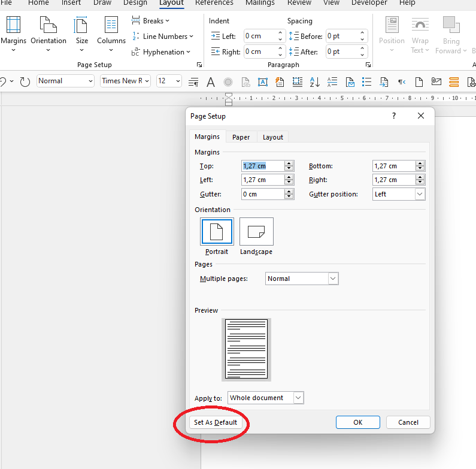The height and width of the screenshot is (469, 476).
Task: Click the ruler indent marker
Action: [229, 99]
